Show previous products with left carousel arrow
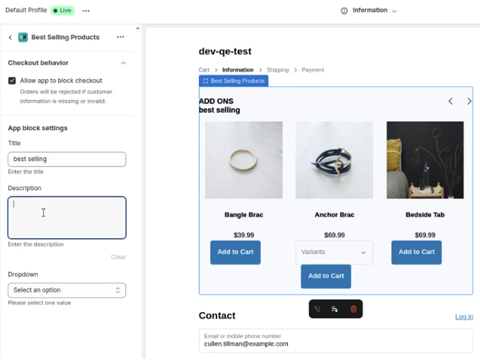The width and height of the screenshot is (480, 360). pos(450,101)
